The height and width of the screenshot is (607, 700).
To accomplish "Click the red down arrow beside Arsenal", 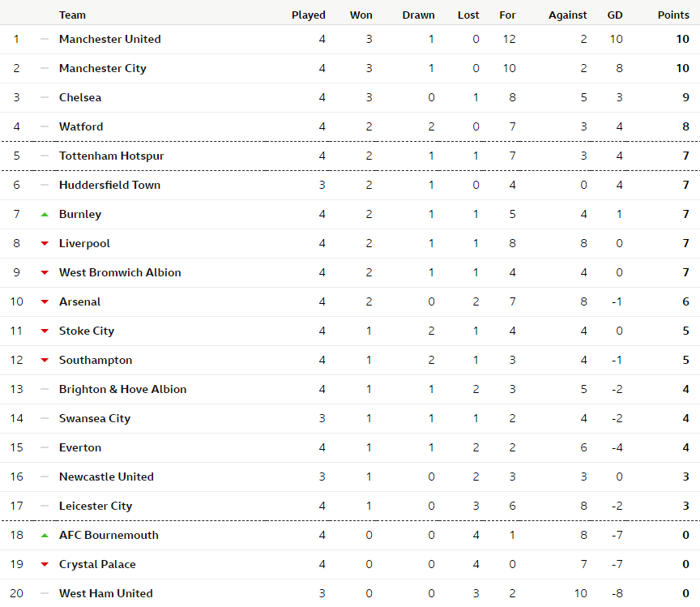I will coord(45,301).
